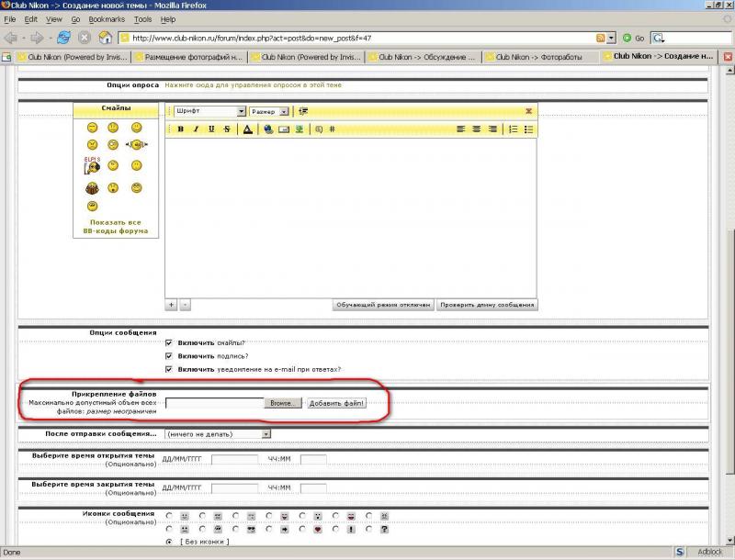Select the question mark message icon radio button
Screen dimensions: 735x560
pos(369,529)
